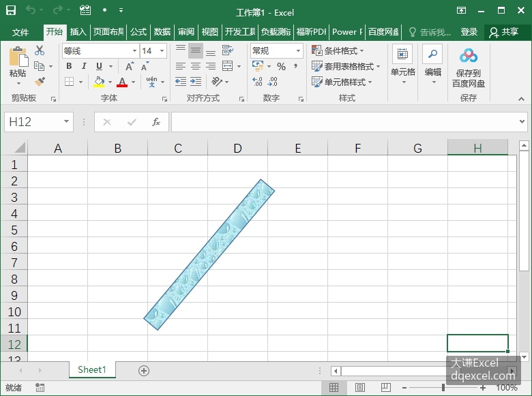Toggle Underline formatting
The height and width of the screenshot is (396, 532).
pos(99,66)
